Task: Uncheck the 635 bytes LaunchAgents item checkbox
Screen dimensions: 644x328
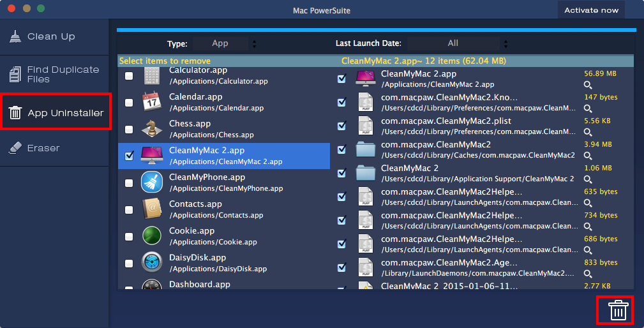Action: [341, 197]
